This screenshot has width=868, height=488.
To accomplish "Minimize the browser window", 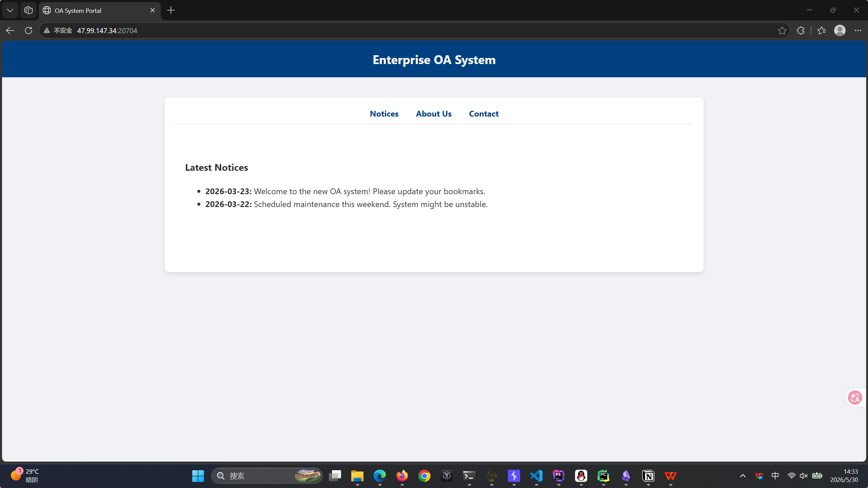I will click(809, 10).
